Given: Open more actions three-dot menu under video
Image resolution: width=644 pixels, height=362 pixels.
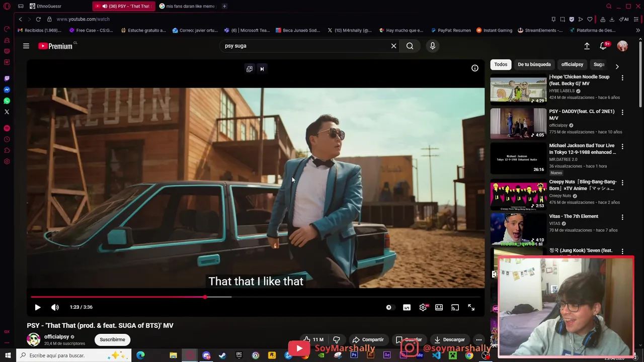Looking at the screenshot, I should click(x=479, y=339).
